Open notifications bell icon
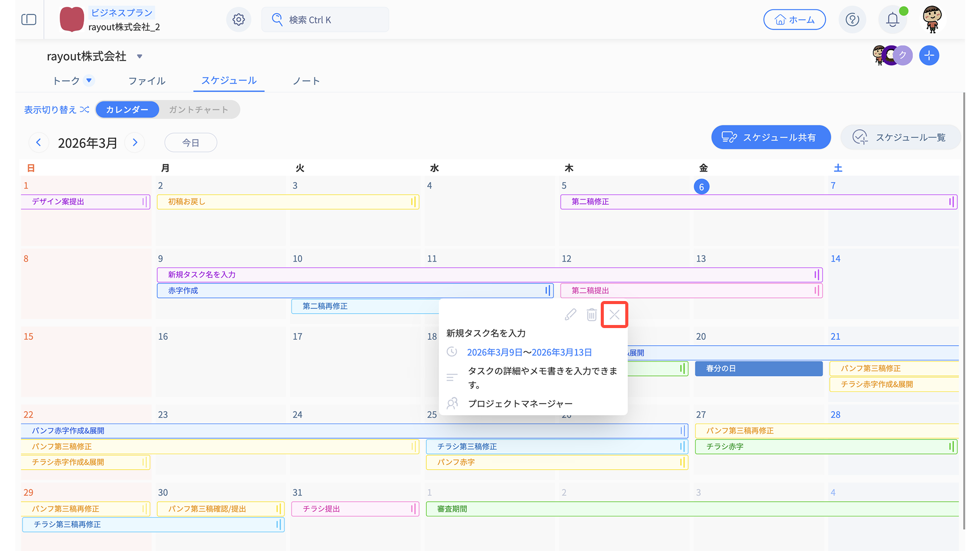The image size is (980, 551). (892, 19)
